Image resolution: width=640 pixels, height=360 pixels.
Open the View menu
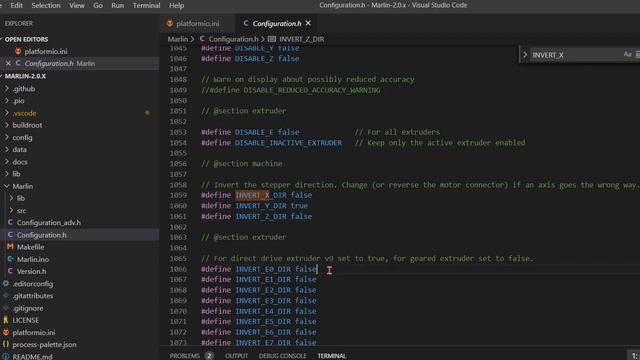tap(77, 5)
